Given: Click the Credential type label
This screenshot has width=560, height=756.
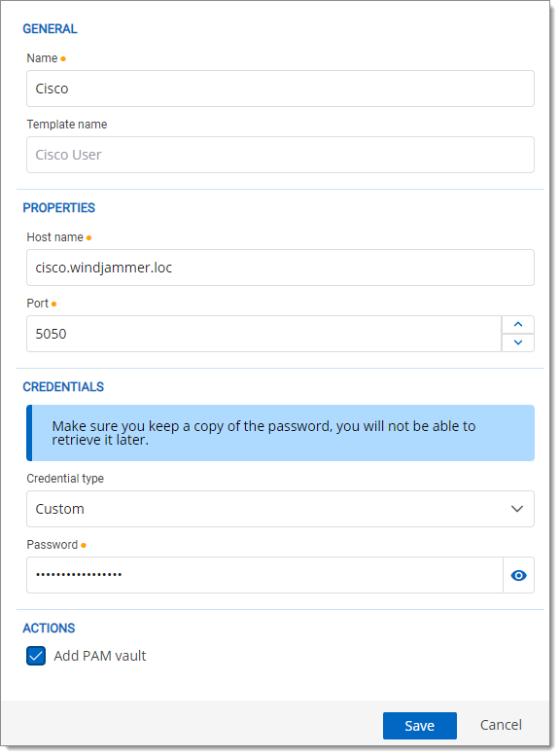Looking at the screenshot, I should point(65,479).
